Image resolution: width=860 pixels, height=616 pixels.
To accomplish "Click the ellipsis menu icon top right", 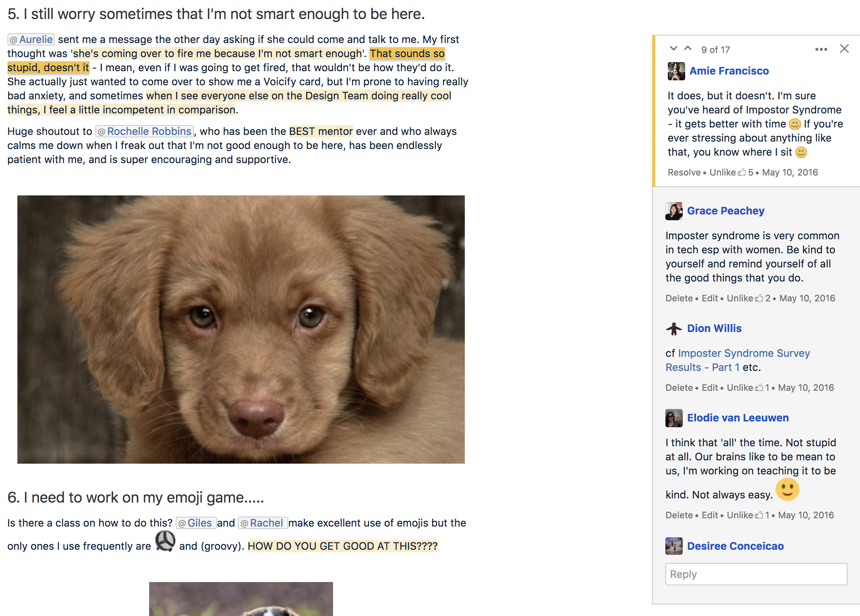I will coord(821,48).
